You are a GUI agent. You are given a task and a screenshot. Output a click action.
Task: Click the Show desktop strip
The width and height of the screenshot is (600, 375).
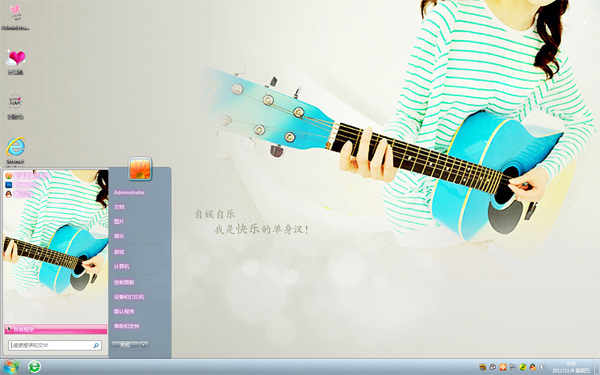(x=597, y=367)
